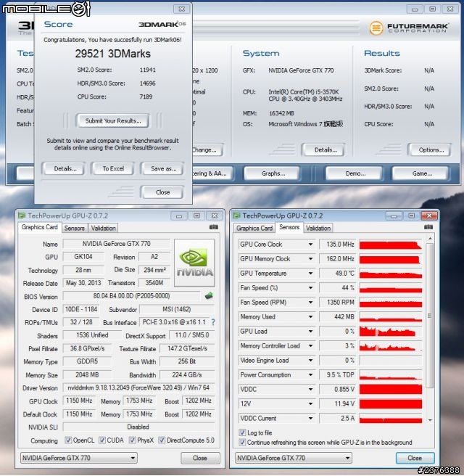Toggle the CUDA checkbox
The width and height of the screenshot is (464, 476).
pyautogui.click(x=102, y=440)
